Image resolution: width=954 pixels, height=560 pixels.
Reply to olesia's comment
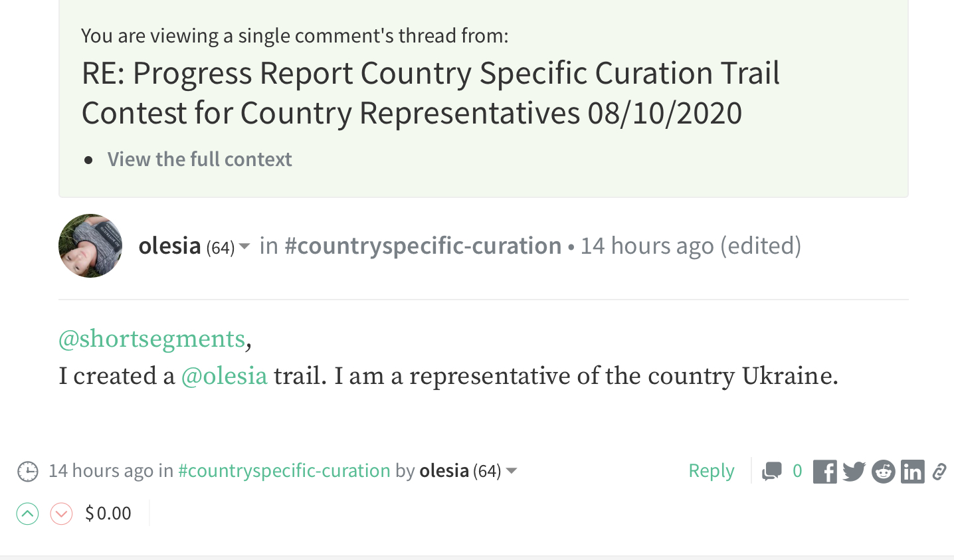pyautogui.click(x=711, y=471)
